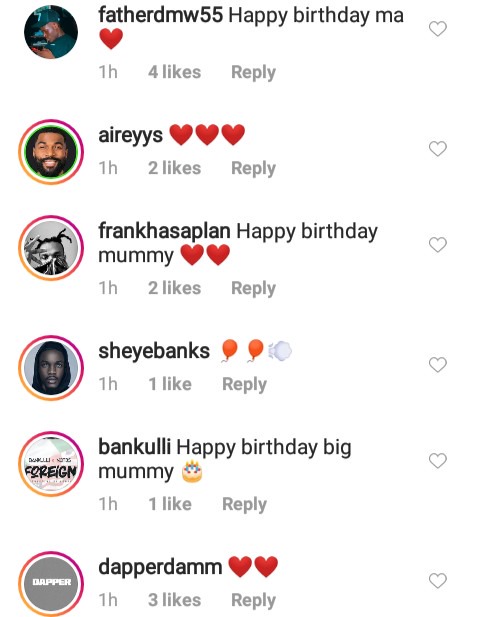Open bankulli's Foreign avatar
The width and height of the screenshot is (480, 617).
tap(51, 464)
